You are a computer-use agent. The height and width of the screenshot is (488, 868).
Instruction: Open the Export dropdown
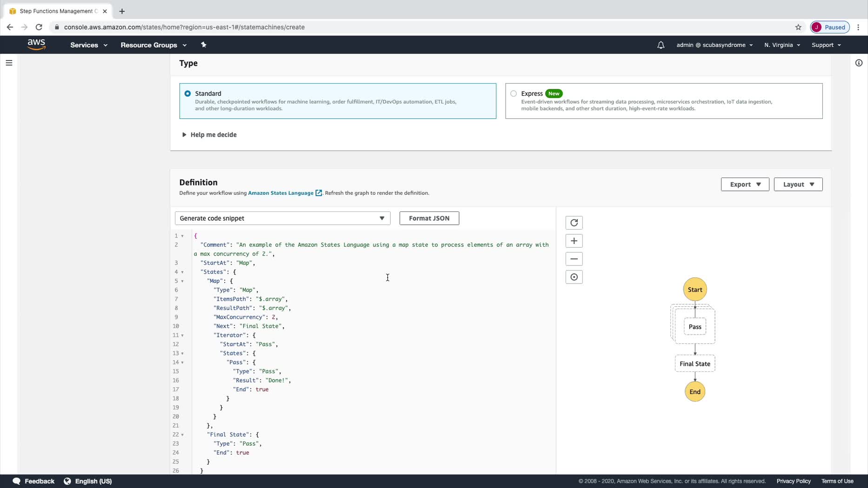744,185
